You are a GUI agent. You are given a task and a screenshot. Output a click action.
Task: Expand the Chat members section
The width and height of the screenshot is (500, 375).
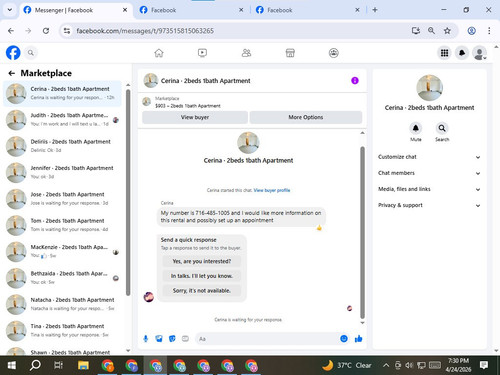pos(429,173)
